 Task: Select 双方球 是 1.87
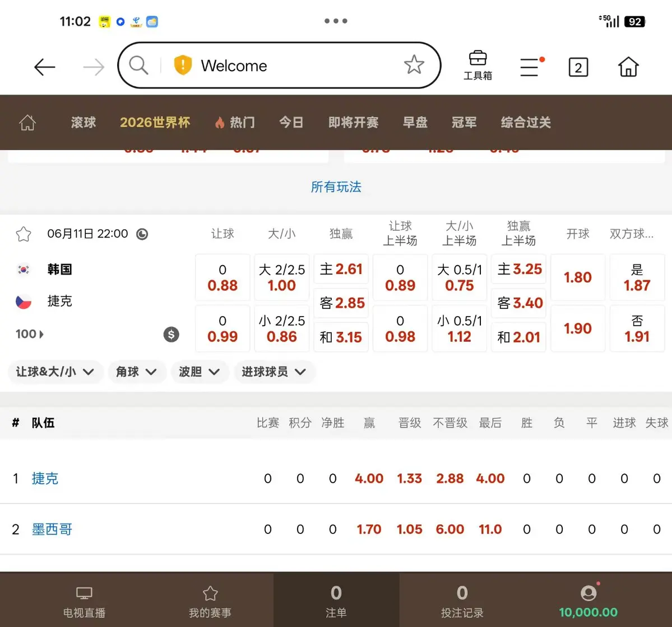pyautogui.click(x=637, y=277)
